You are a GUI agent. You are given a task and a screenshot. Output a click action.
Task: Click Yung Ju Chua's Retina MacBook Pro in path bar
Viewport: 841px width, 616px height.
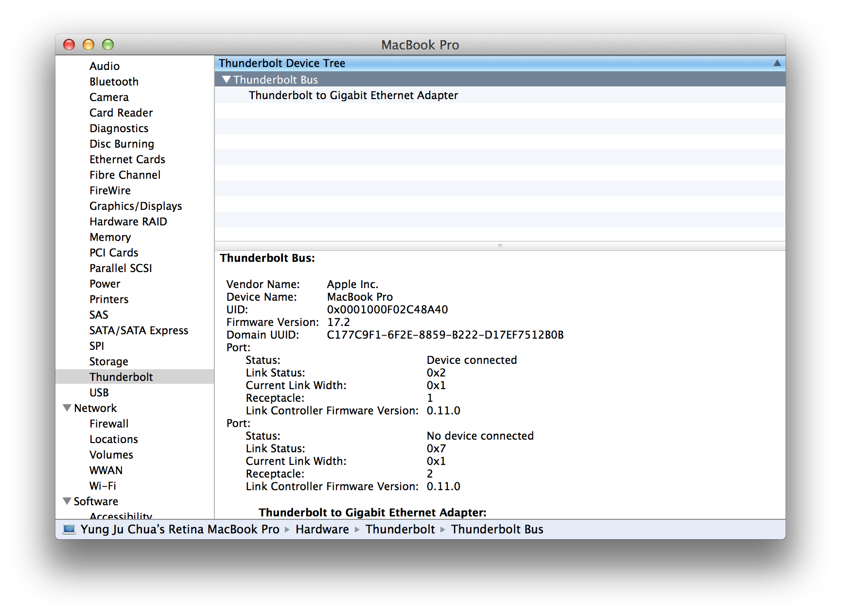(x=180, y=529)
